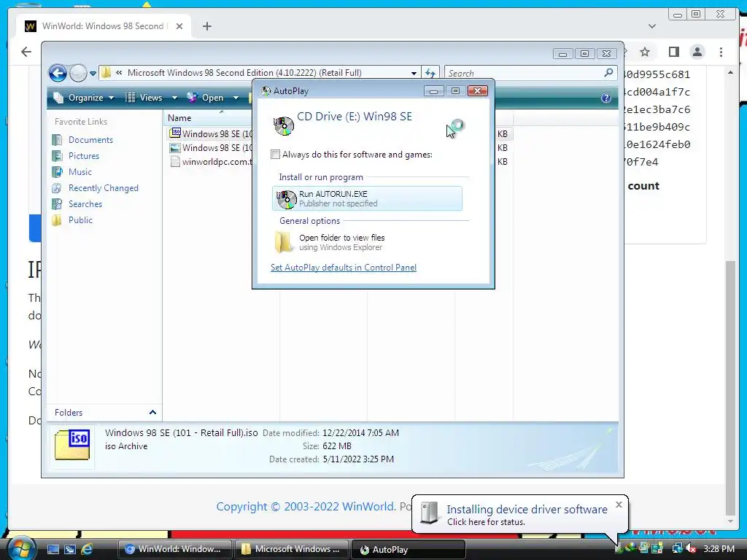Click Show Desktop quick launch icon
Image resolution: width=747 pixels, height=560 pixels.
click(53, 550)
